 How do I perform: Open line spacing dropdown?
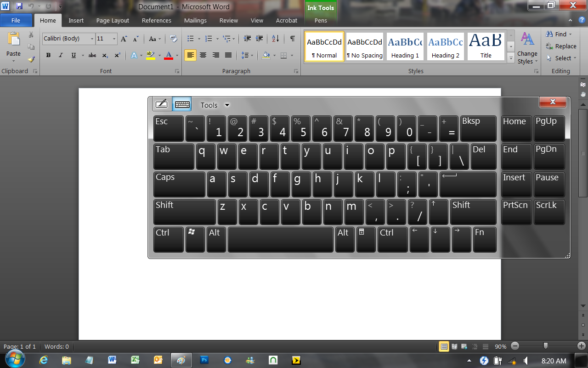[248, 55]
